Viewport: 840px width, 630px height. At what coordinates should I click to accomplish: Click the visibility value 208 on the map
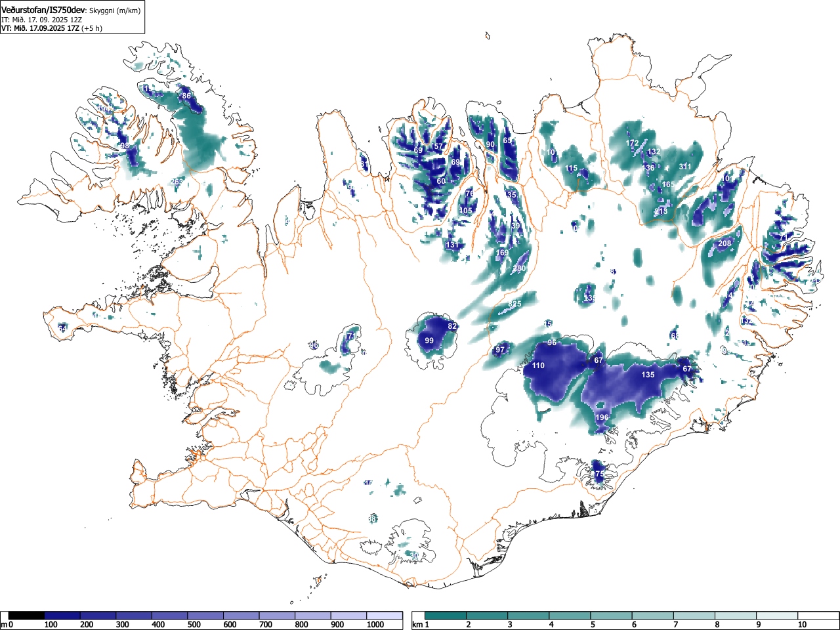pos(724,243)
